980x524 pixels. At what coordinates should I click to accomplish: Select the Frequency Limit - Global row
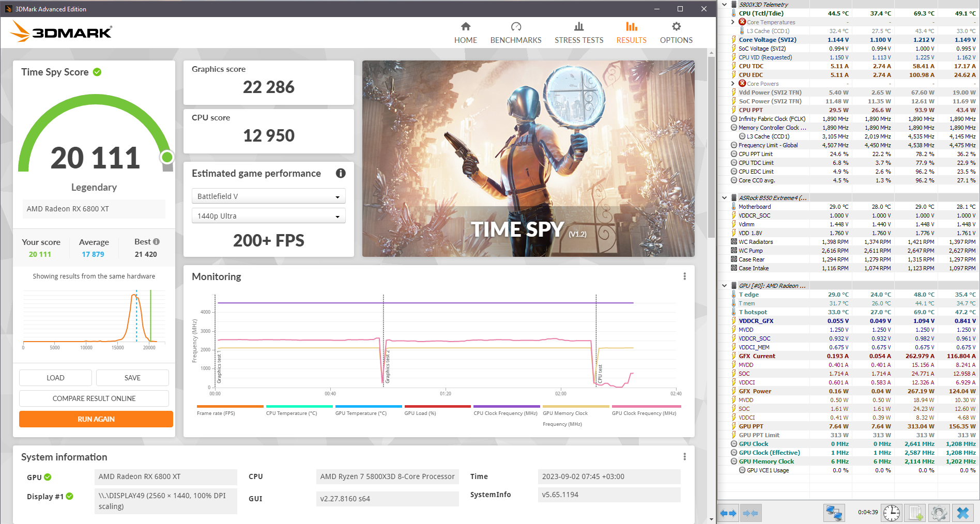click(848, 145)
